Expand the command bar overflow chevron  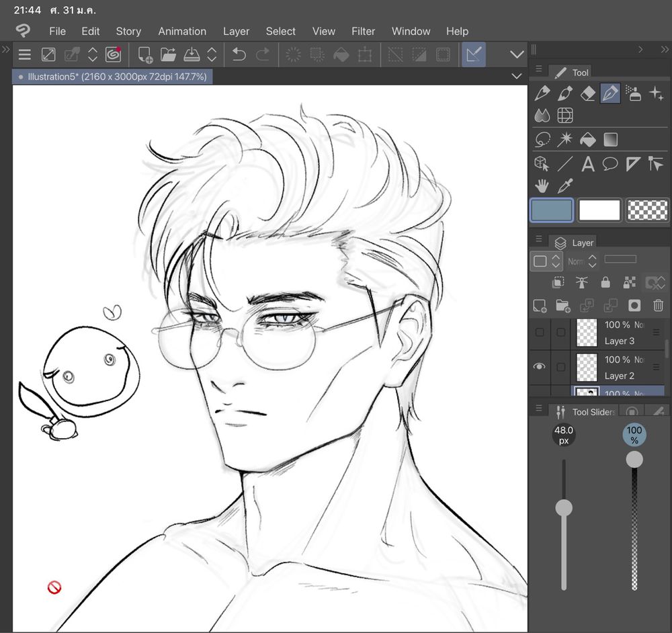click(x=517, y=54)
